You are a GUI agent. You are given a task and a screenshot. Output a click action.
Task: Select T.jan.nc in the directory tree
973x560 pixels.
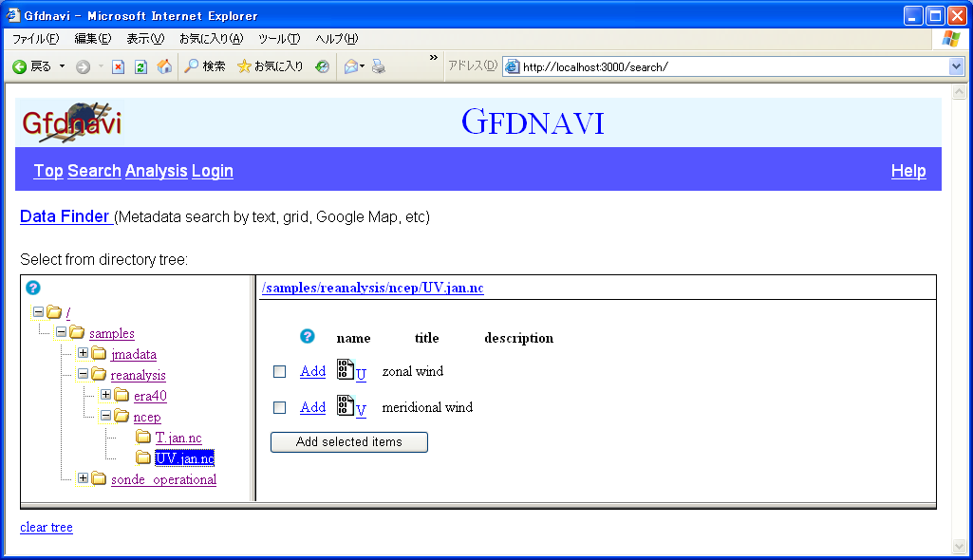pyautogui.click(x=178, y=438)
